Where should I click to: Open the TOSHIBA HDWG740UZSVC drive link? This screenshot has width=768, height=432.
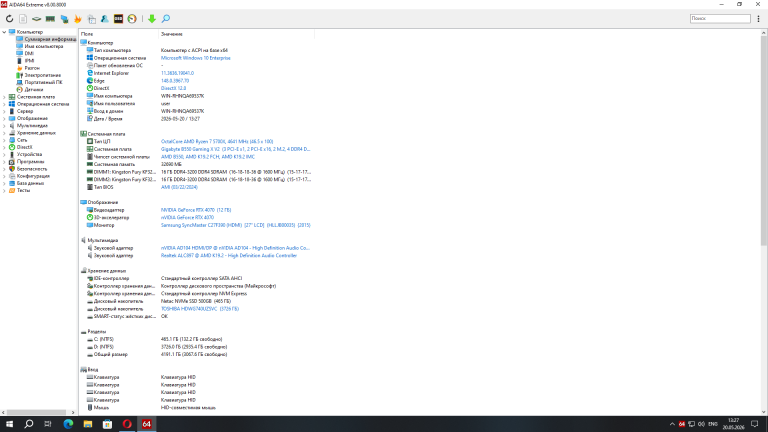point(200,309)
